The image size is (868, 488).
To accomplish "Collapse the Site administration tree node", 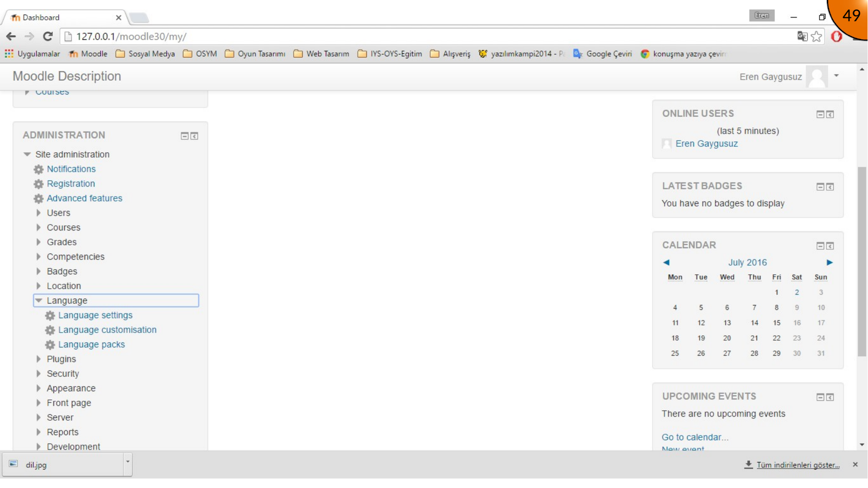I will tap(27, 155).
